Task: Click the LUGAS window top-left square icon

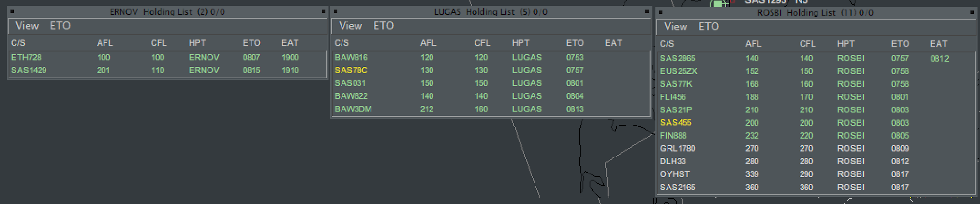Action: [336, 11]
